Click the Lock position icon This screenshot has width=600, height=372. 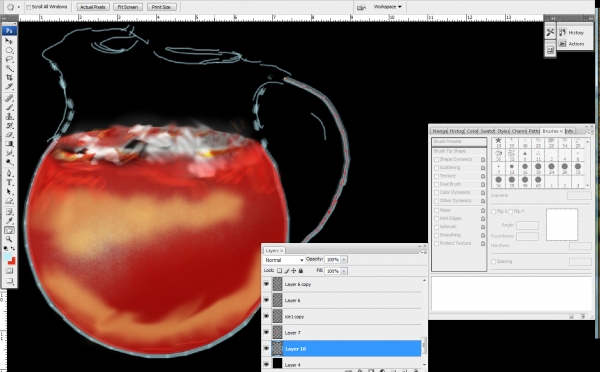click(x=293, y=271)
